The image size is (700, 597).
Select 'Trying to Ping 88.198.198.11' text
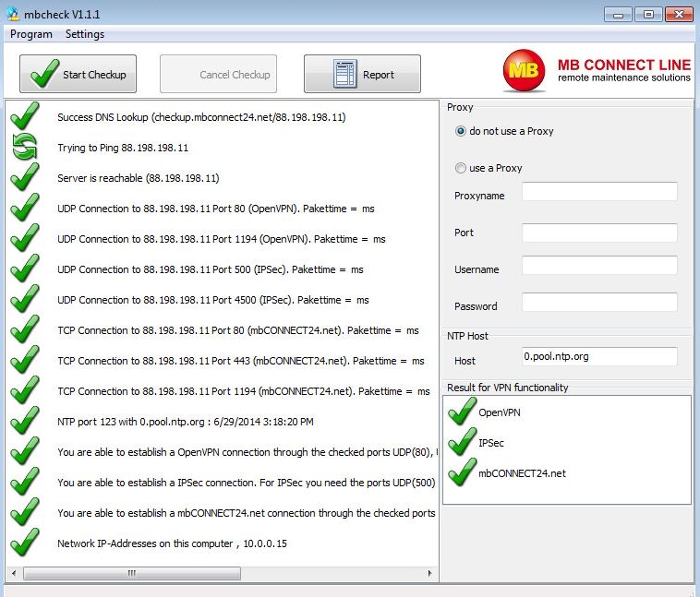click(x=123, y=148)
